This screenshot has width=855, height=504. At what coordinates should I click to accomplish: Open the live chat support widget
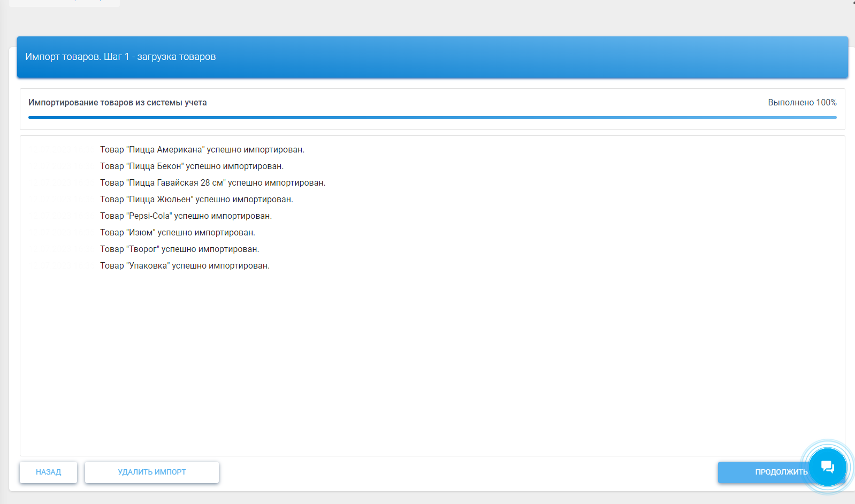827,467
